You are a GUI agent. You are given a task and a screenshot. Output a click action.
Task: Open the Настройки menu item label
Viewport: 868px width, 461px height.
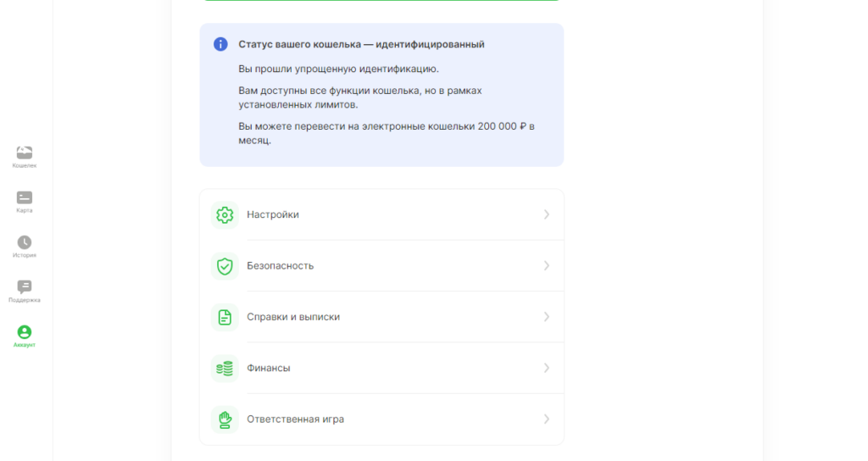click(x=273, y=214)
